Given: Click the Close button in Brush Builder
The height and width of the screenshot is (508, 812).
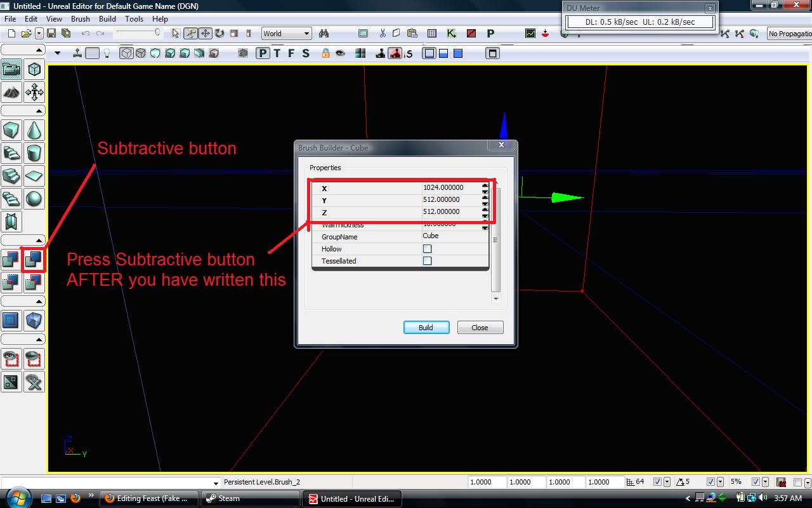Looking at the screenshot, I should (x=480, y=328).
